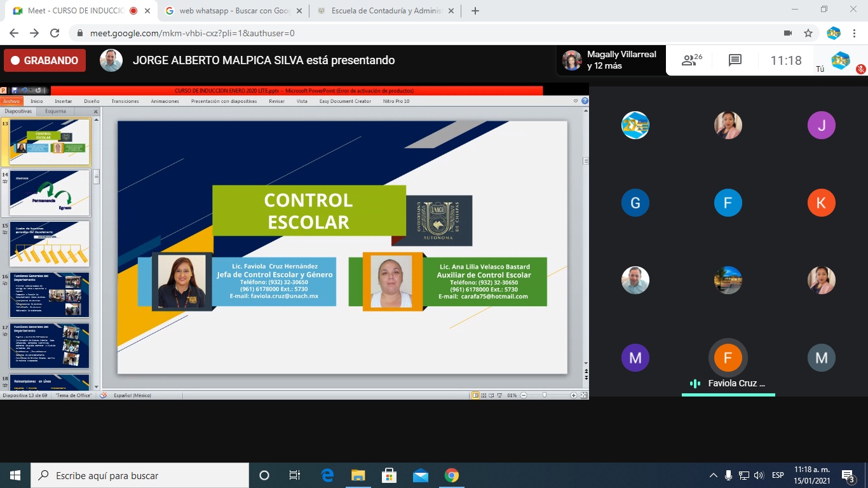This screenshot has width=868, height=488.
Task: Open a new browser tab
Action: [x=475, y=11]
